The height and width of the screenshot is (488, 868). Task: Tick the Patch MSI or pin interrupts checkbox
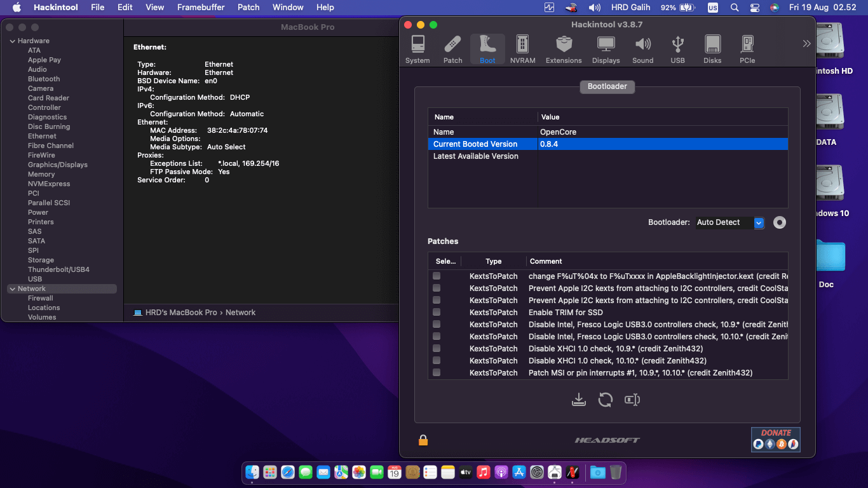point(437,373)
